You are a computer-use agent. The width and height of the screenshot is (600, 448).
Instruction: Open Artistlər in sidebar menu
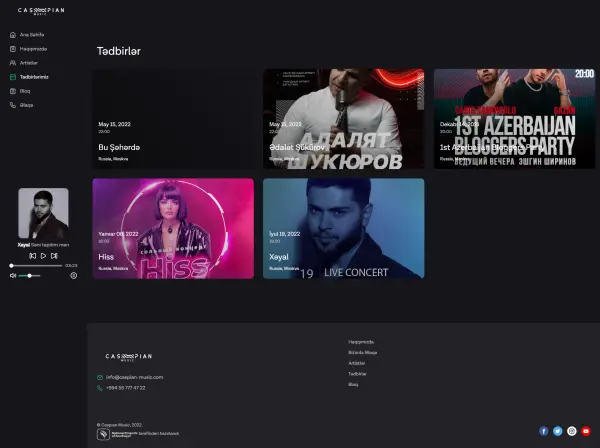tap(29, 63)
